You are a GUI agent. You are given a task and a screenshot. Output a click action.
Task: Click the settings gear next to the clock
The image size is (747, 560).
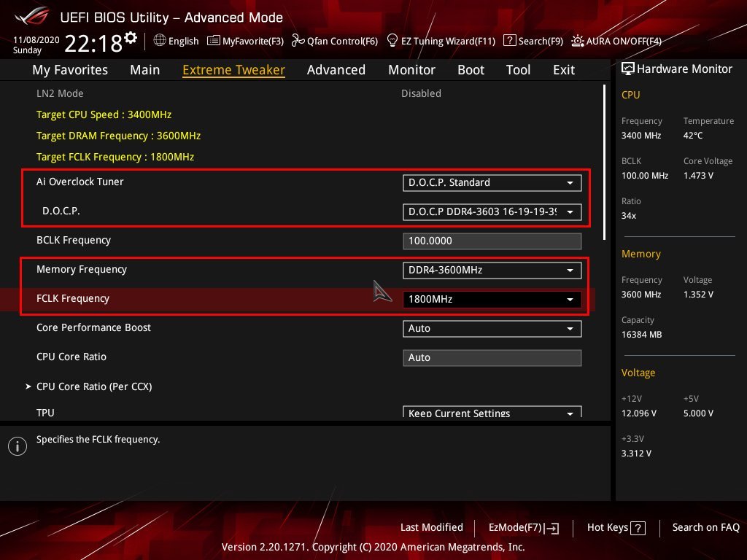point(131,38)
